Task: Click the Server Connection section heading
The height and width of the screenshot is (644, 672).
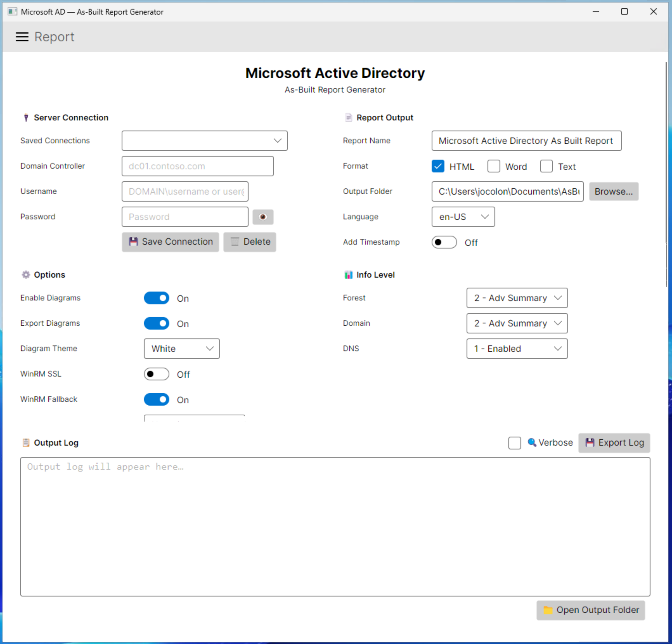Action: tap(71, 118)
